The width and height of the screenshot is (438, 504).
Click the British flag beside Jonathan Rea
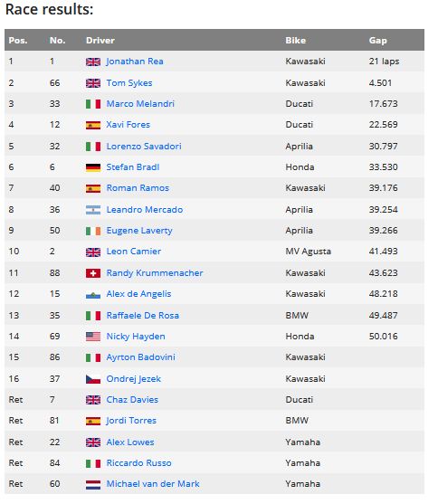tap(93, 62)
